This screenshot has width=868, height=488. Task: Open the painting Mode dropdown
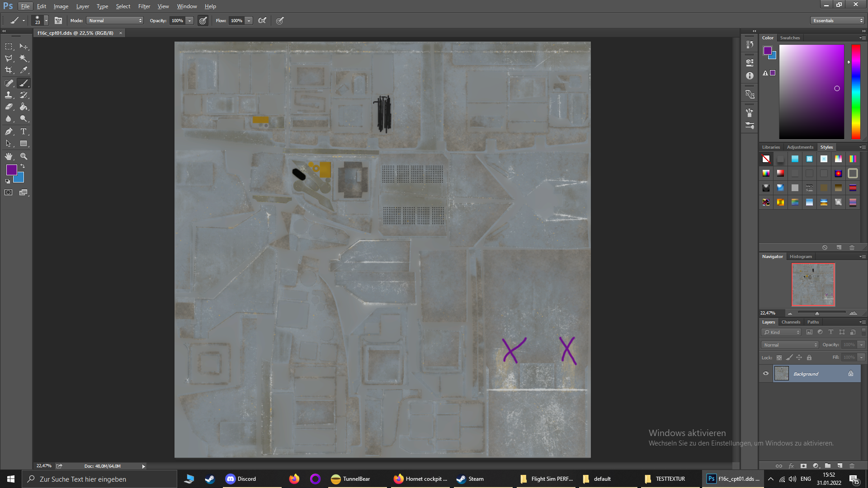point(115,20)
